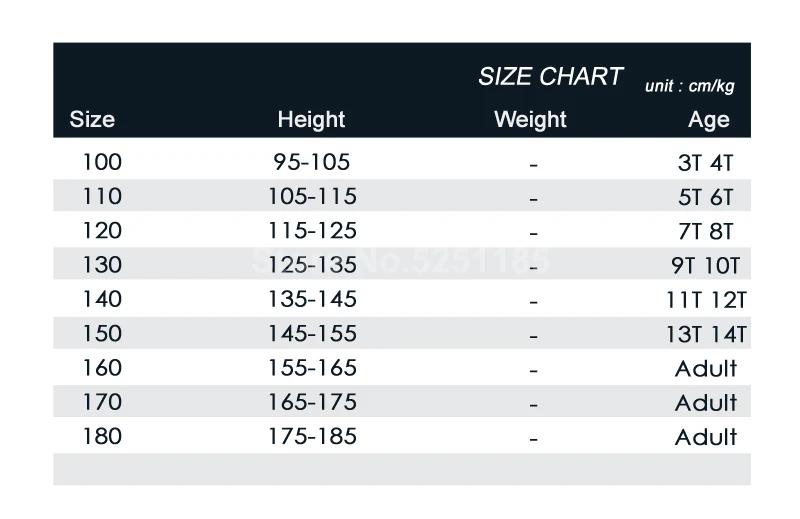This screenshot has width=800, height=519.
Task: Select size 130 row label
Action: 102,265
